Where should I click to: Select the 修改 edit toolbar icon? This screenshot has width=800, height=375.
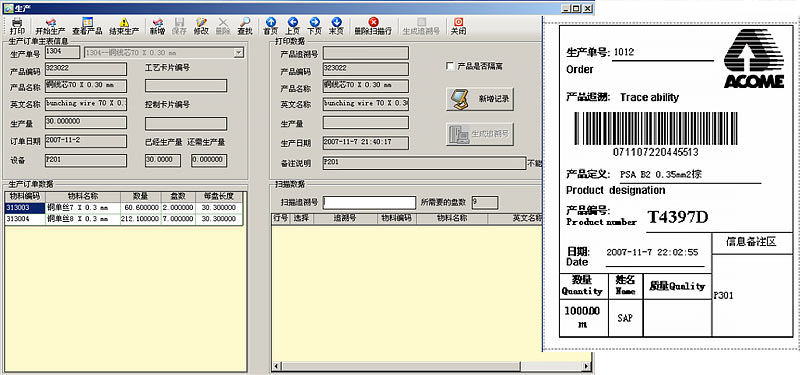[x=201, y=22]
